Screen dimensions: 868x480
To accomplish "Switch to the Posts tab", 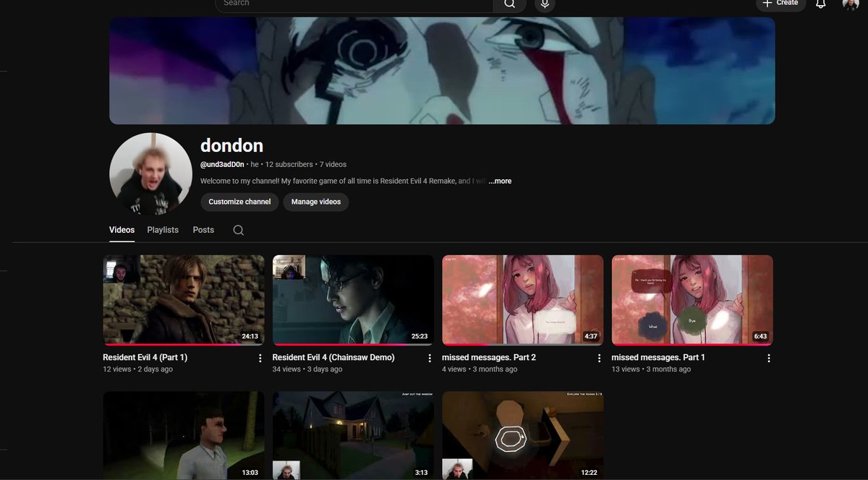I will click(203, 230).
